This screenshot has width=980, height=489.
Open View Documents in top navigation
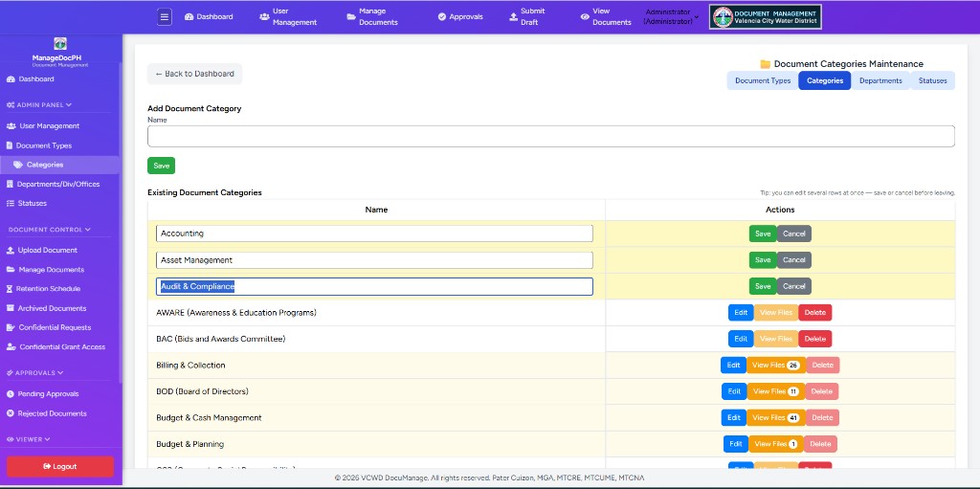point(606,17)
